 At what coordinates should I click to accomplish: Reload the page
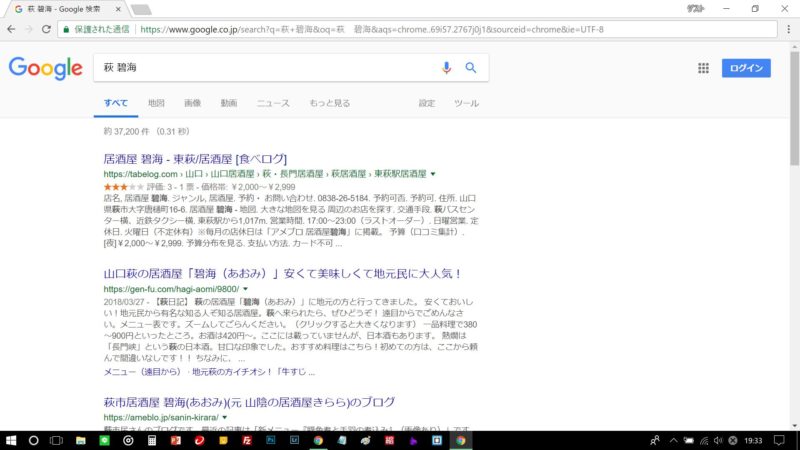click(x=46, y=29)
